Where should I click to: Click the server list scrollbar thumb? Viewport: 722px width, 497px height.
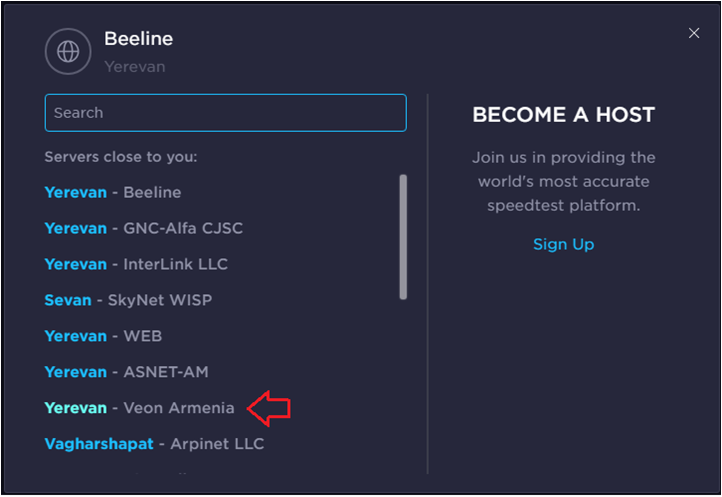[403, 236]
